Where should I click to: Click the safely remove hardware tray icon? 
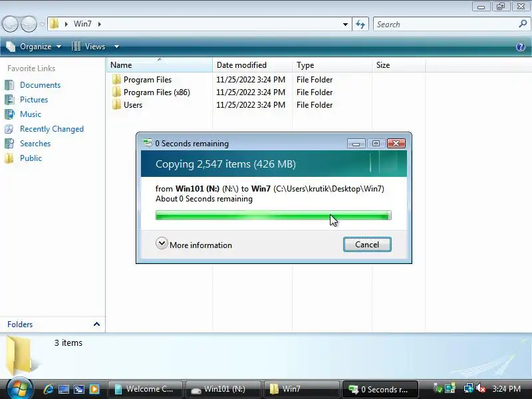point(438,388)
